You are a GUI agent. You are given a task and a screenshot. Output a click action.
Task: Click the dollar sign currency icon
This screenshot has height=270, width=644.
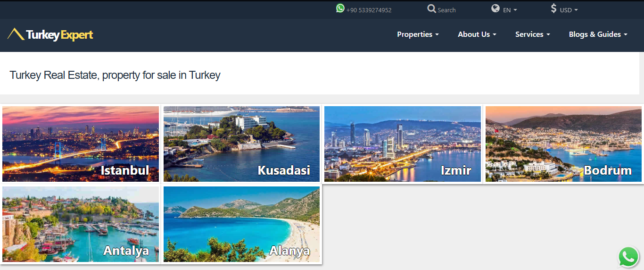click(x=553, y=8)
